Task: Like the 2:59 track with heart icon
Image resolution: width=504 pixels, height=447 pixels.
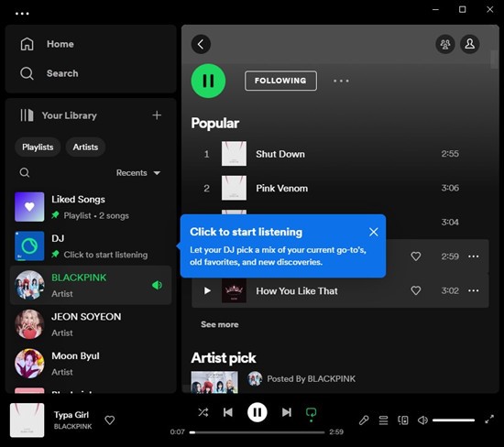Action: pos(416,256)
